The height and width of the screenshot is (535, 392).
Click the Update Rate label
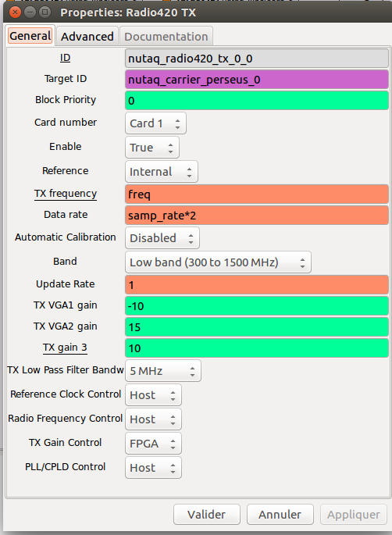tap(66, 284)
